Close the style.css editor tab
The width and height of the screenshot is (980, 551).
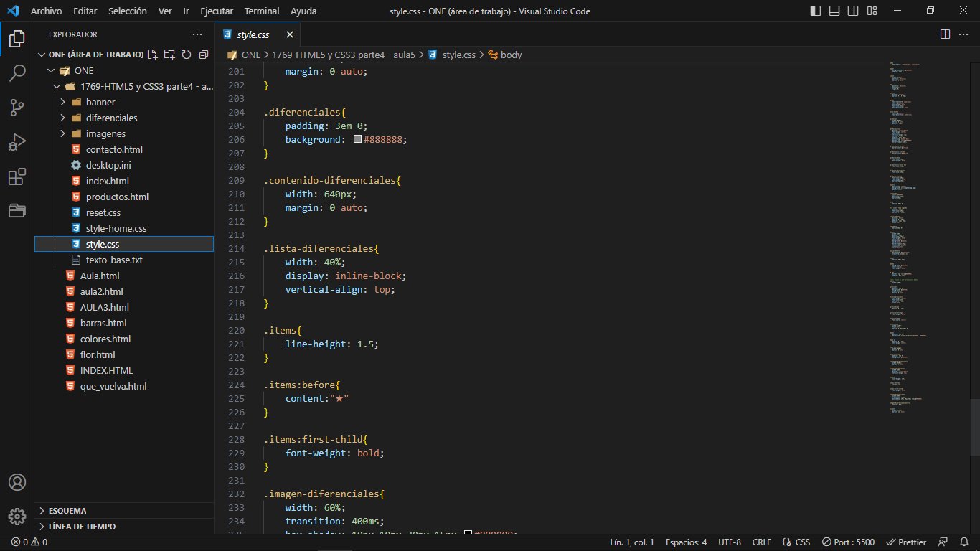click(x=290, y=34)
